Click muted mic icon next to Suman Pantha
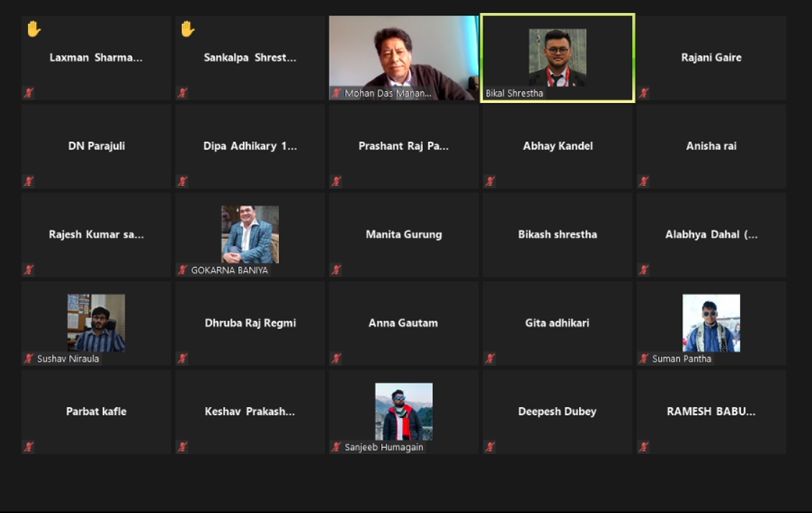The width and height of the screenshot is (812, 513). pos(644,358)
